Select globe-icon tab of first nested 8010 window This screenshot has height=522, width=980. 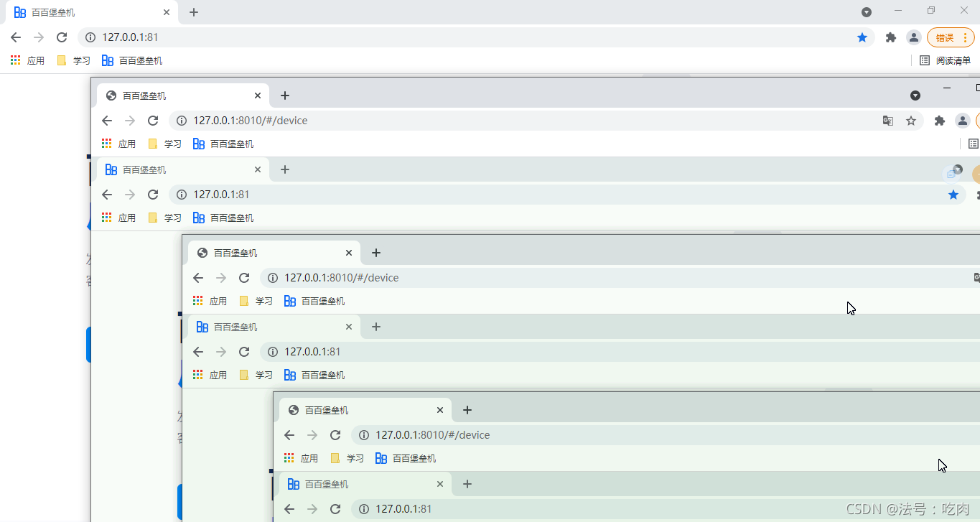click(183, 95)
